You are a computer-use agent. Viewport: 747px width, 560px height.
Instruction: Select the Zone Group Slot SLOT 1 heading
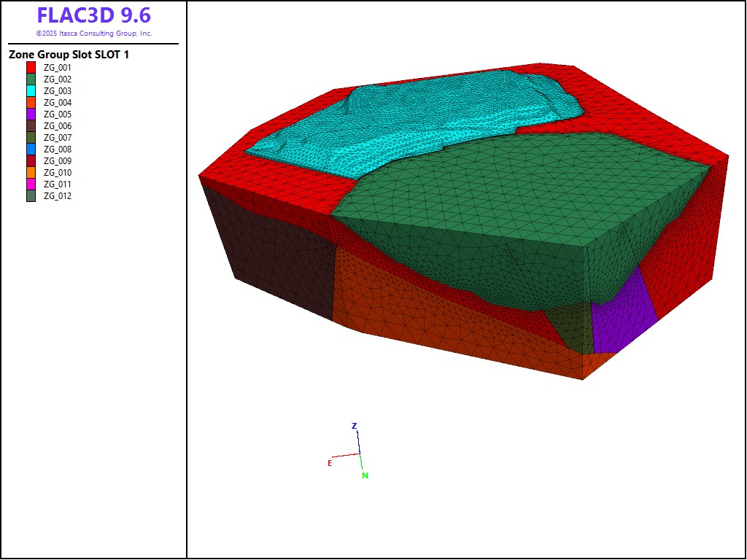coord(69,55)
